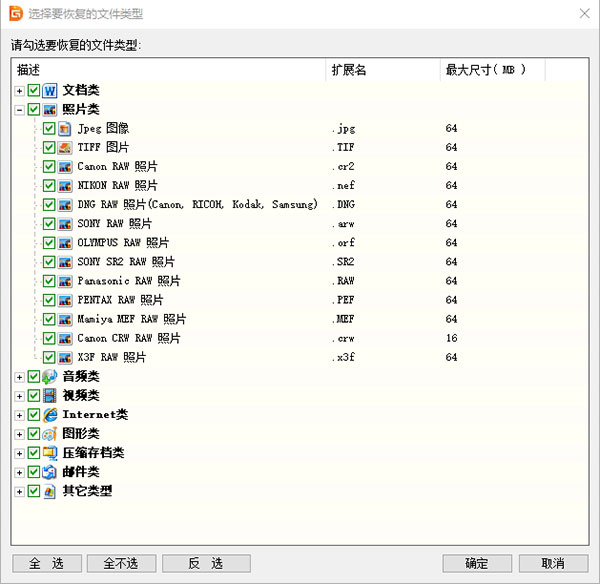Toggle the X3F RAW 照片 checkbox
This screenshot has height=584, width=600.
tap(49, 357)
